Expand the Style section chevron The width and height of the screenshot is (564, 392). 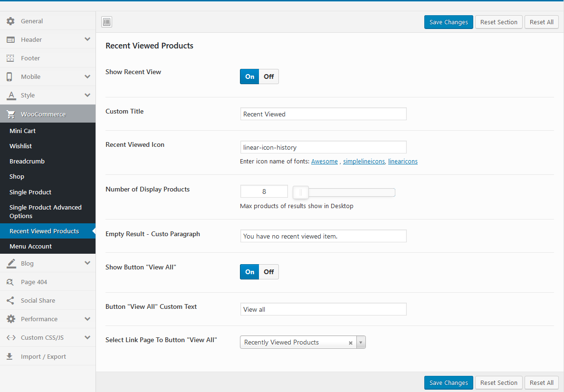pyautogui.click(x=87, y=96)
